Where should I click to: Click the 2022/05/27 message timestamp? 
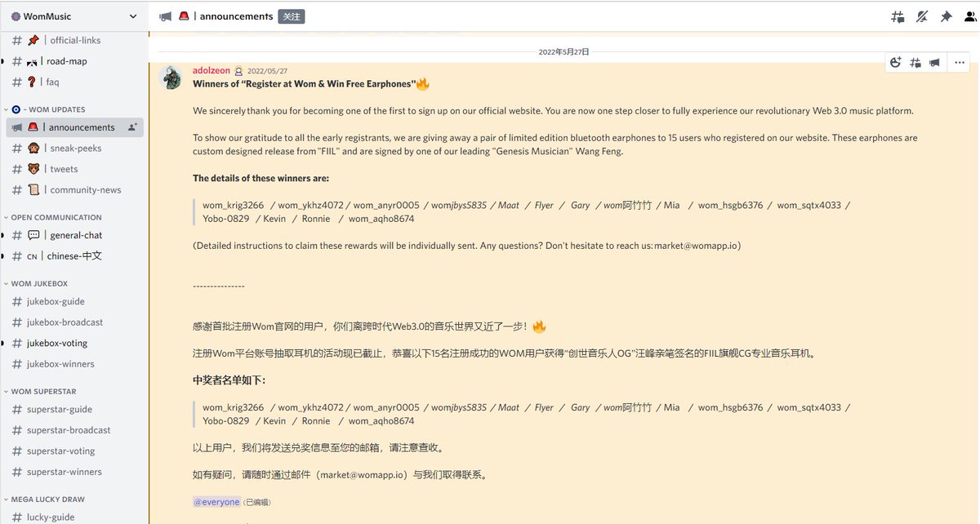(267, 71)
